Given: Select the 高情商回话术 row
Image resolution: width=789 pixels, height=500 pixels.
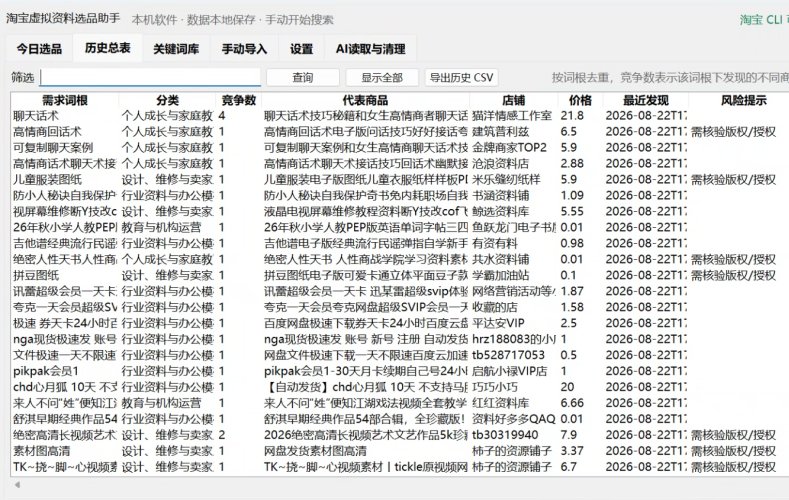Looking at the screenshot, I should coord(400,132).
